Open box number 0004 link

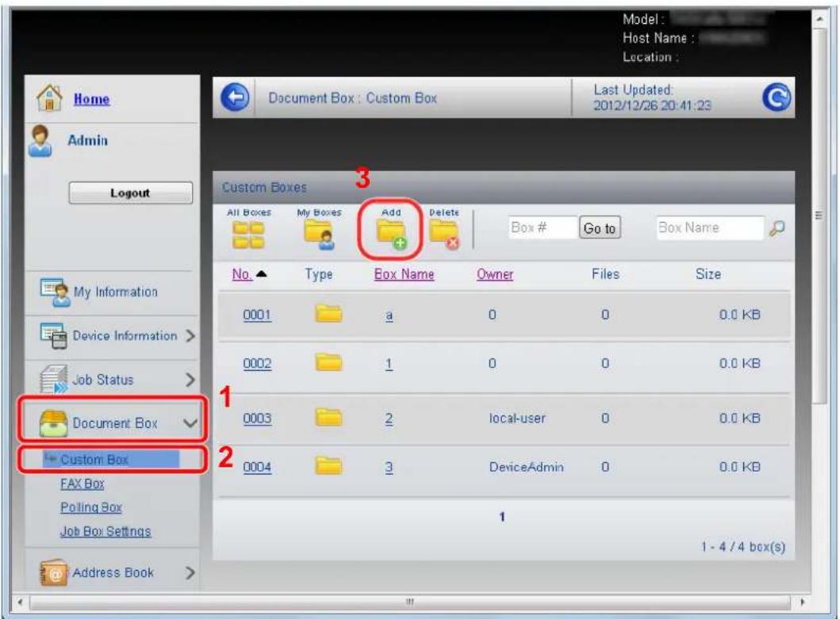pyautogui.click(x=257, y=467)
